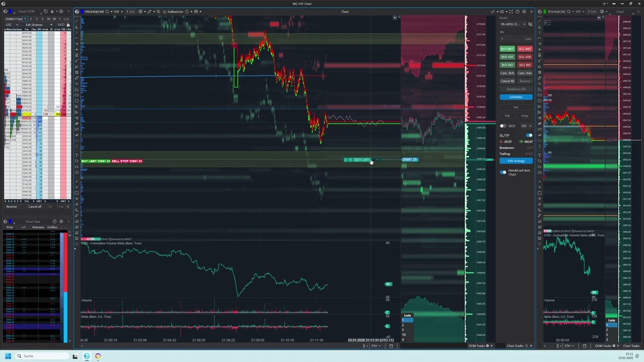This screenshot has height=362, width=644.
Task: Click the NQ chart screenshot camera icon
Action: tap(502, 12)
